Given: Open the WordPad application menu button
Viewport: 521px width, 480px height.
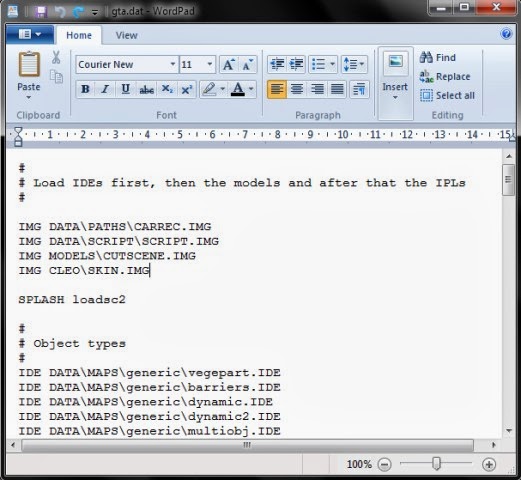Looking at the screenshot, I should pyautogui.click(x=30, y=34).
